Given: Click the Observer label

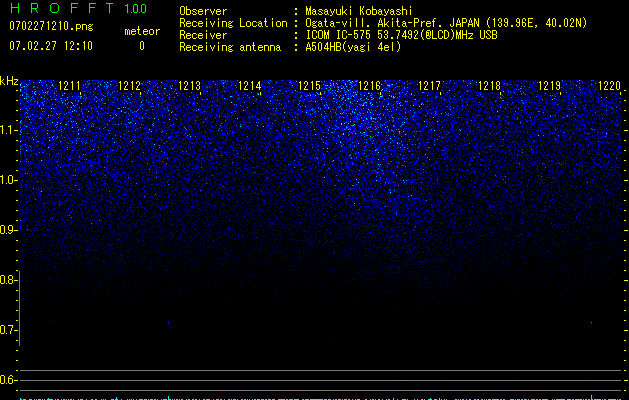Looking at the screenshot, I should [x=203, y=11].
